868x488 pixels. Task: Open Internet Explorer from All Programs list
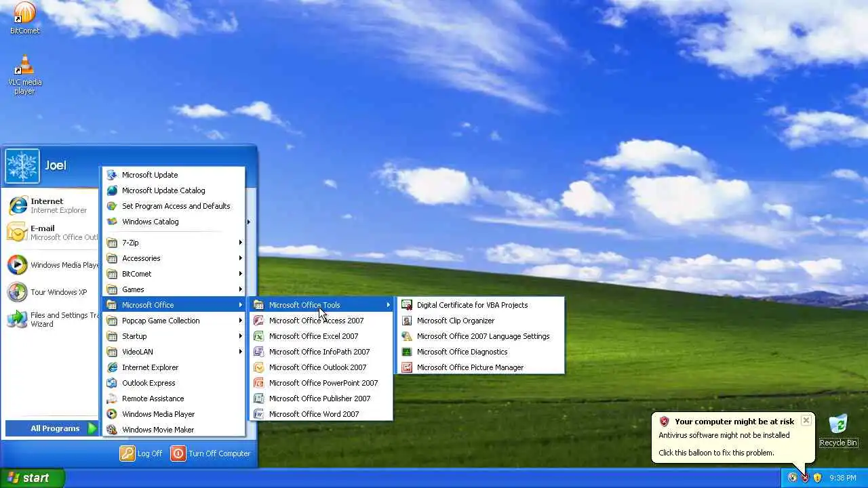tap(174, 367)
